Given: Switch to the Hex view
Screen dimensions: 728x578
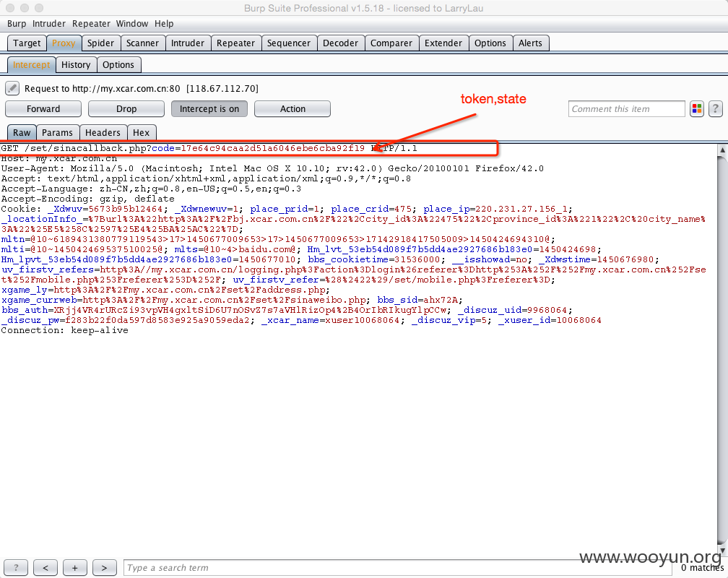Looking at the screenshot, I should pos(141,133).
